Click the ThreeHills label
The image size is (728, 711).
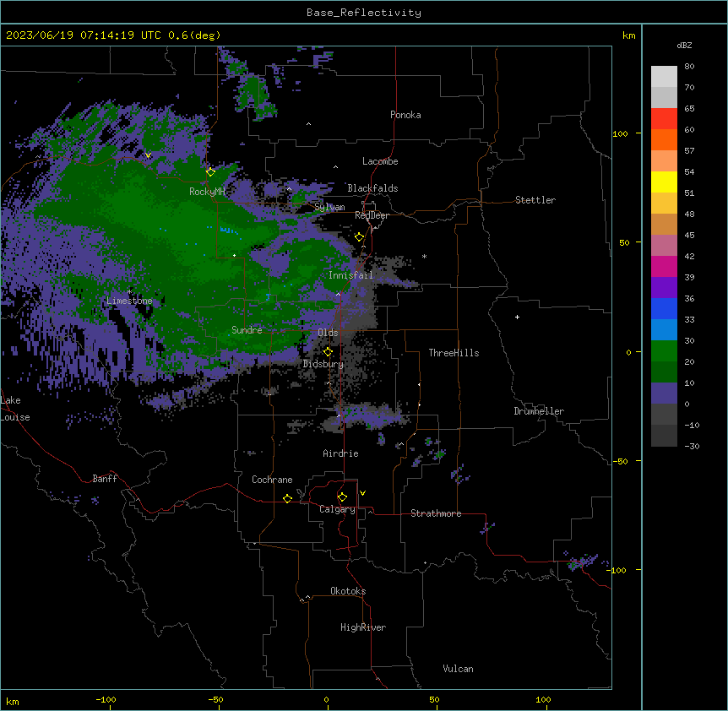click(454, 353)
